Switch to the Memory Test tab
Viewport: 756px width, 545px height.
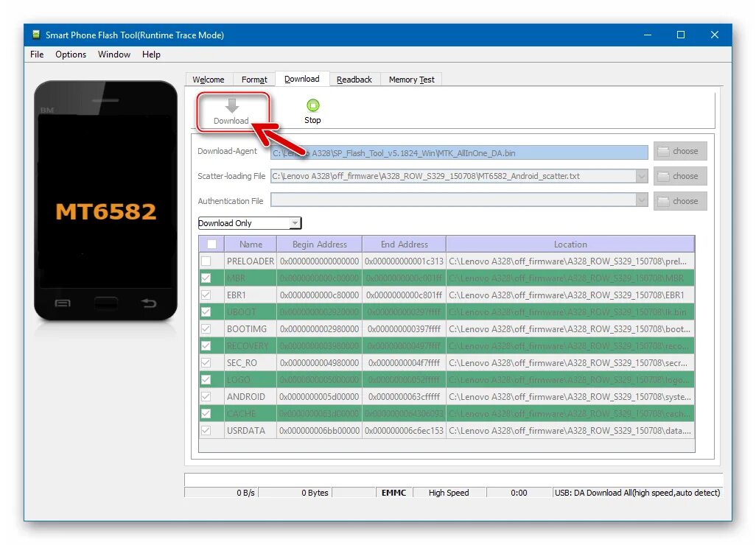[x=411, y=80]
